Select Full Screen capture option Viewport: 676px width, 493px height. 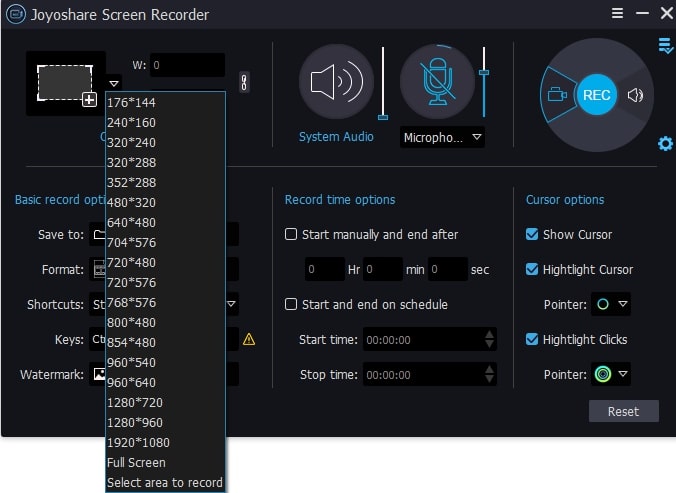165,462
